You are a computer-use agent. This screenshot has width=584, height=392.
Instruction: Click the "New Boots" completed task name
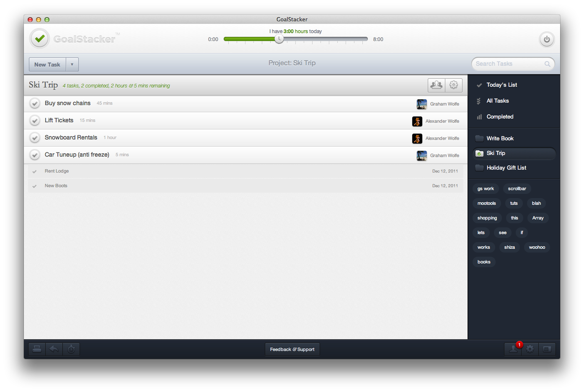point(56,186)
